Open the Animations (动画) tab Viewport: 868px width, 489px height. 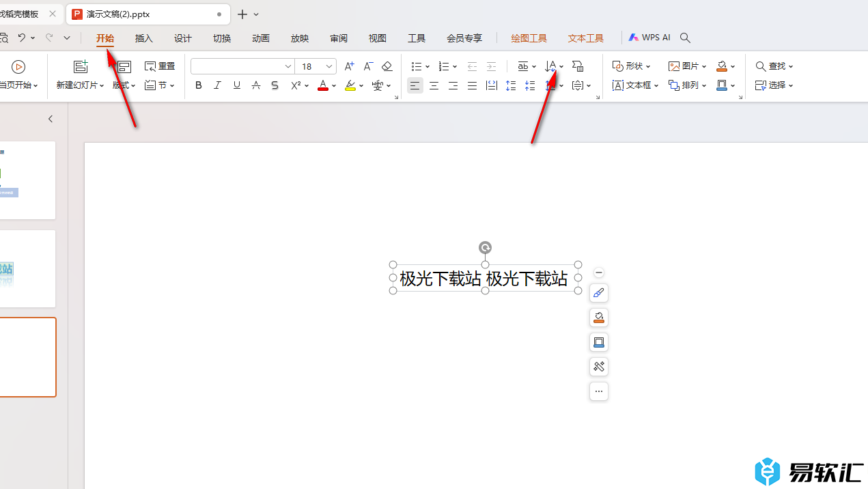(x=261, y=38)
